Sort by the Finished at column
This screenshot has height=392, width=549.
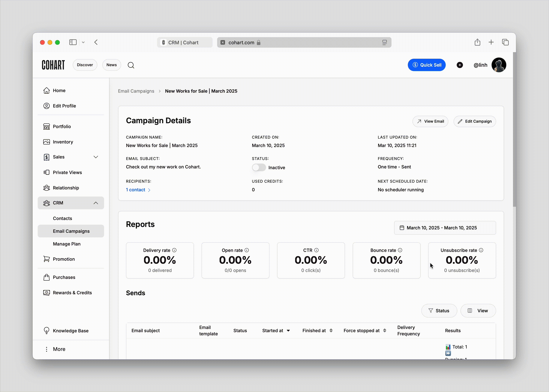318,331
